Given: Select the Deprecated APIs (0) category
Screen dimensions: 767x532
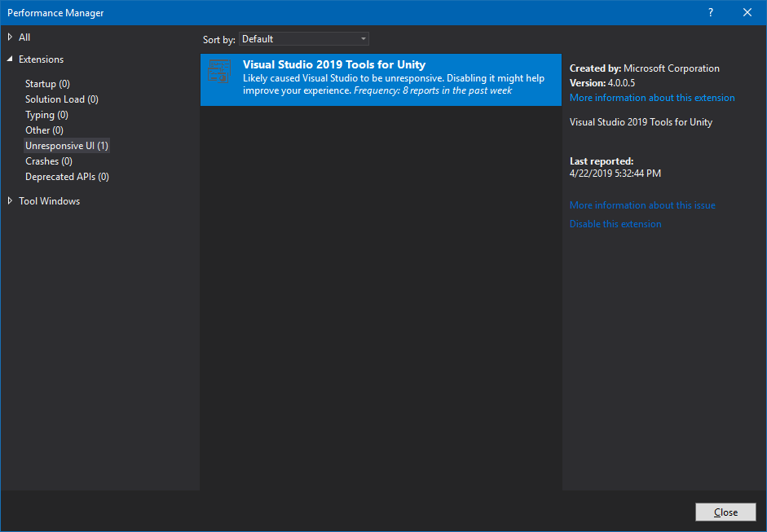Looking at the screenshot, I should (67, 176).
